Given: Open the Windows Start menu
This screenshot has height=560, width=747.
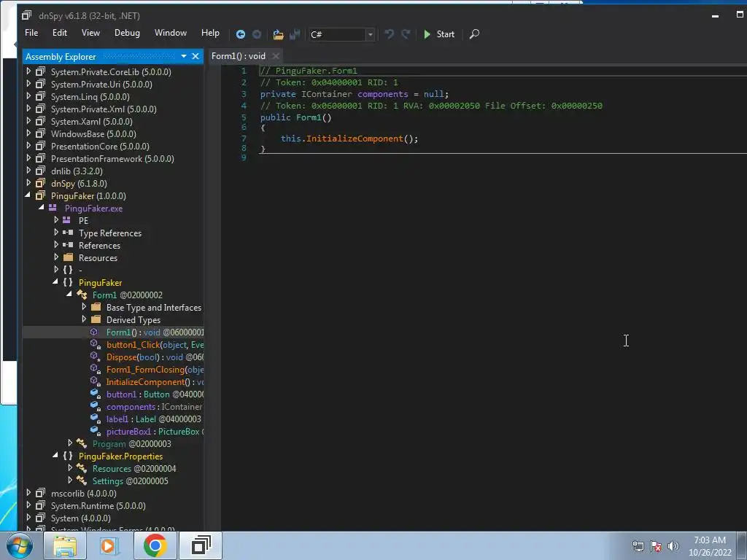Looking at the screenshot, I should coord(19,545).
